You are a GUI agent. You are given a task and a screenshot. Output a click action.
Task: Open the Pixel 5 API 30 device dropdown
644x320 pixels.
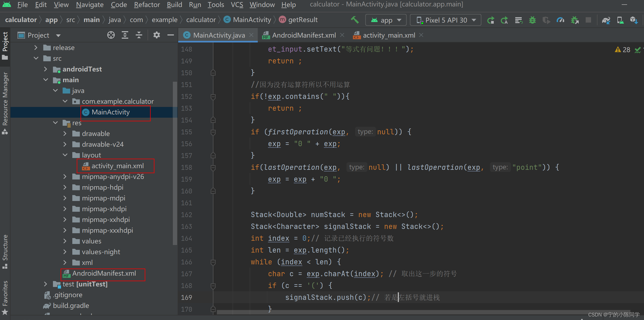(x=446, y=20)
